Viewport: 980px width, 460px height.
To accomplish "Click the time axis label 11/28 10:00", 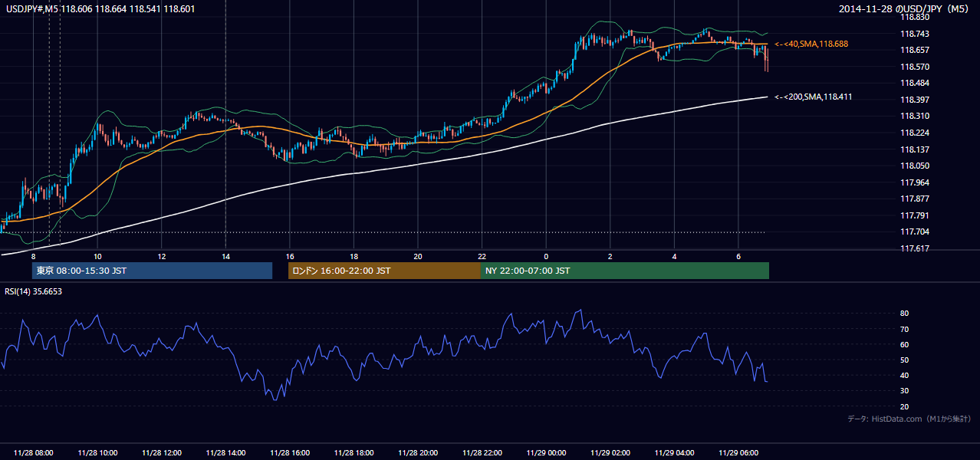I will click(x=97, y=452).
